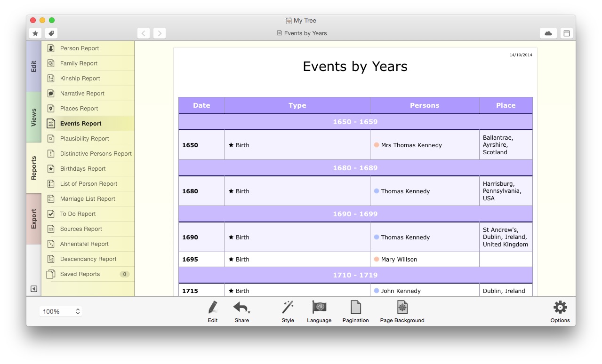The image size is (602, 364).
Task: Click the Narrative Report speech icon
Action: (x=51, y=94)
